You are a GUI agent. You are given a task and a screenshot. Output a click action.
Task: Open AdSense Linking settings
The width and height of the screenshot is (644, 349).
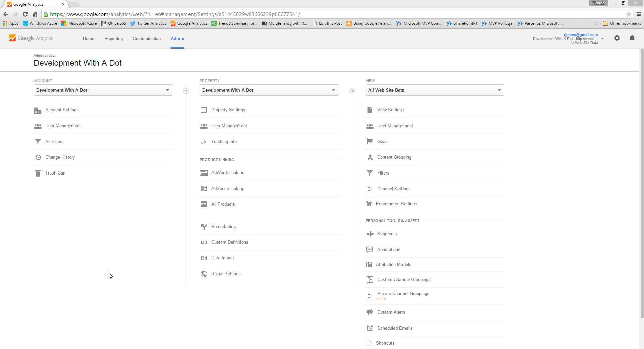click(x=227, y=188)
